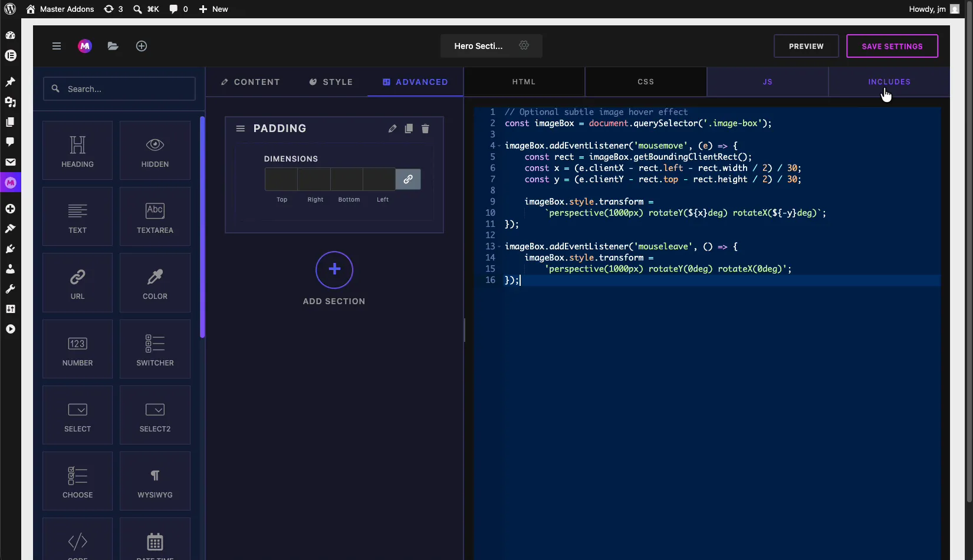
Task: Edit the Padding section with pencil icon
Action: pos(392,129)
